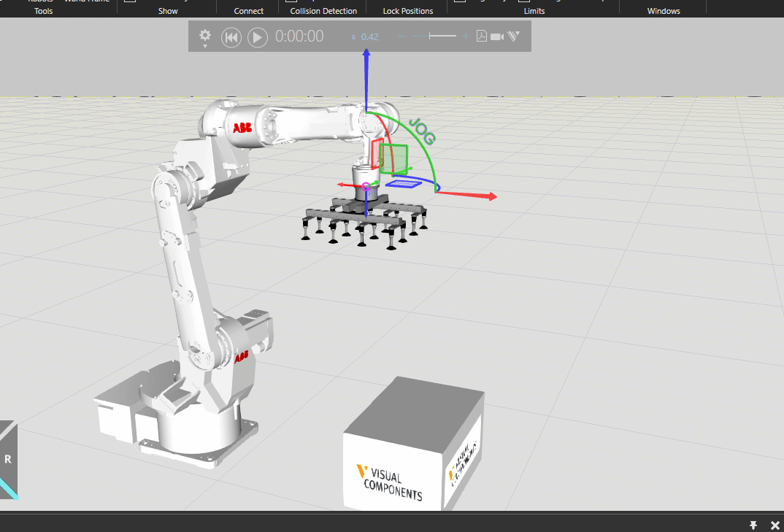The image size is (784, 532).
Task: Click the Collision Detection group label
Action: click(x=323, y=11)
